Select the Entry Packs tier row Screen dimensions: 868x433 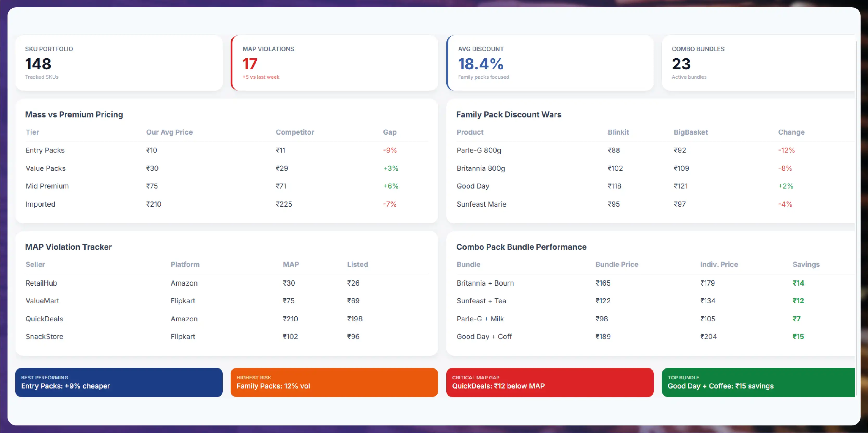coord(227,150)
